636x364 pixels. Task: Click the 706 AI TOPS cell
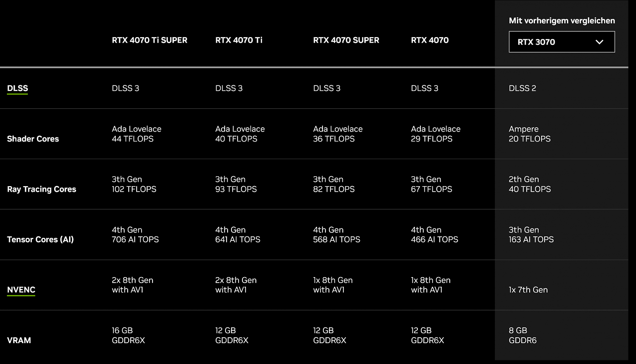click(135, 234)
